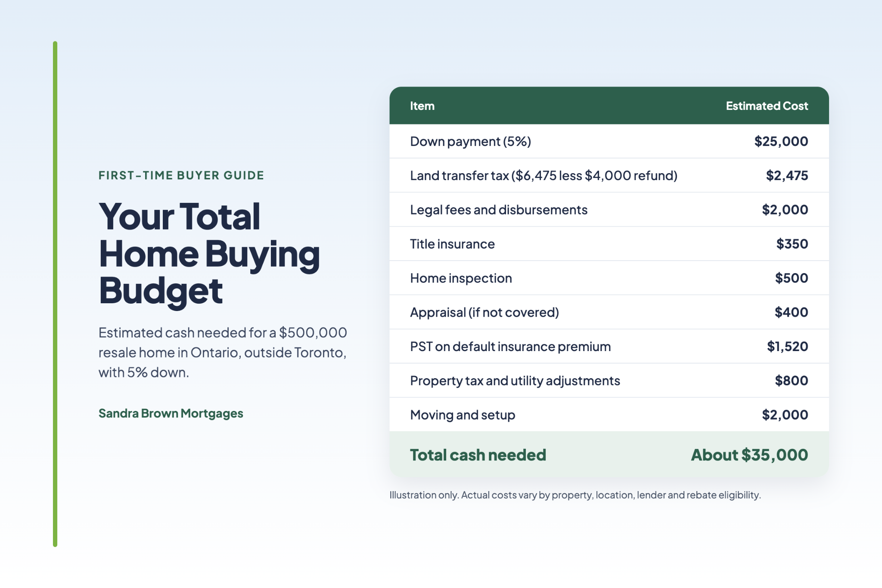Select the 'Land transfer tax' row label
The height and width of the screenshot is (588, 882).
[543, 175]
